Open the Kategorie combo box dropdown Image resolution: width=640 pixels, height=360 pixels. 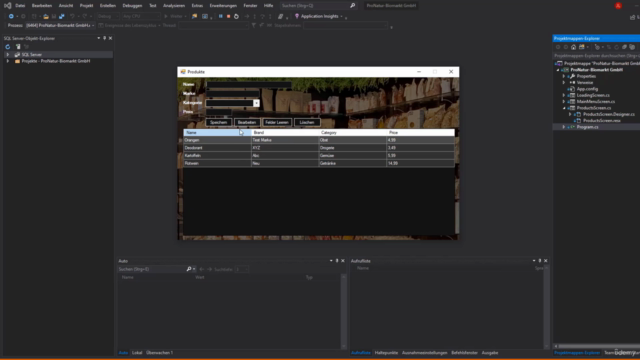click(x=256, y=103)
